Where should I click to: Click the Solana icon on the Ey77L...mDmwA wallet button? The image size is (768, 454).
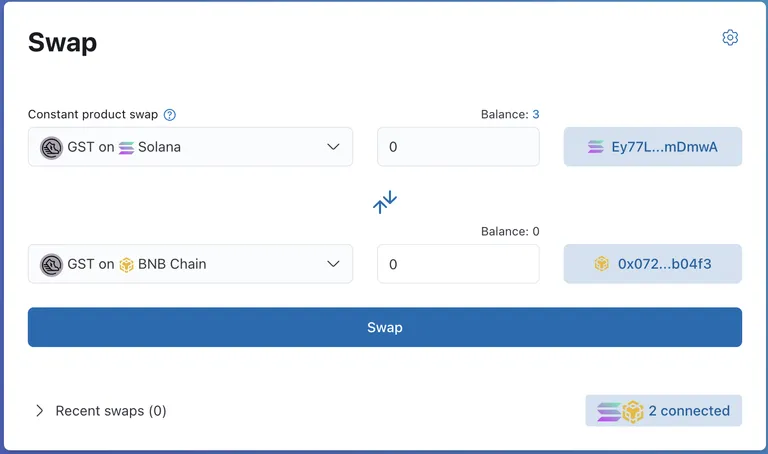tap(596, 147)
